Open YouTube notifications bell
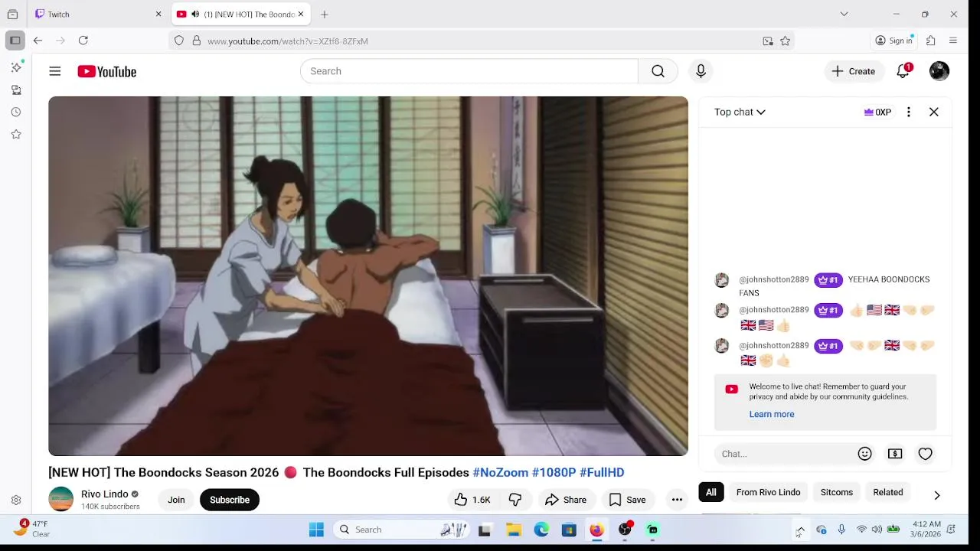This screenshot has width=980, height=551. 903,71
